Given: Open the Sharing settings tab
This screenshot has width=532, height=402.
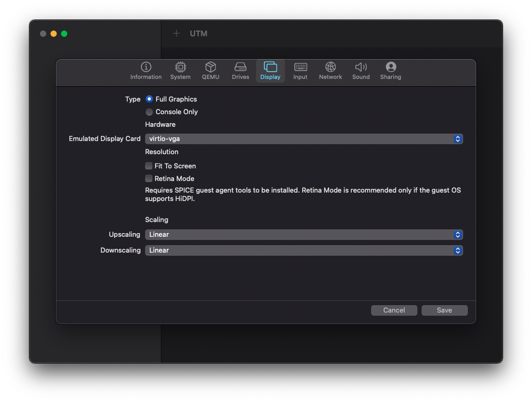Looking at the screenshot, I should click(391, 71).
